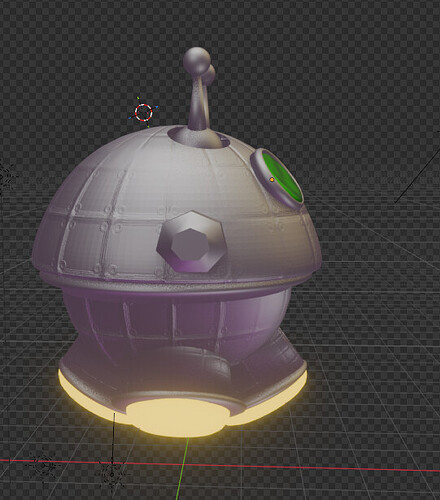Click the orange origin dot near lens

272,179
